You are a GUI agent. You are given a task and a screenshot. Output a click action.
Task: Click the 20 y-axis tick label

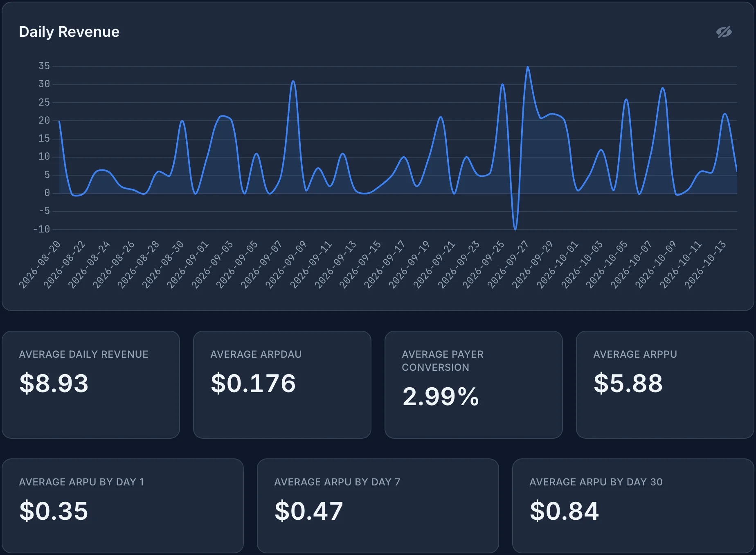[44, 120]
